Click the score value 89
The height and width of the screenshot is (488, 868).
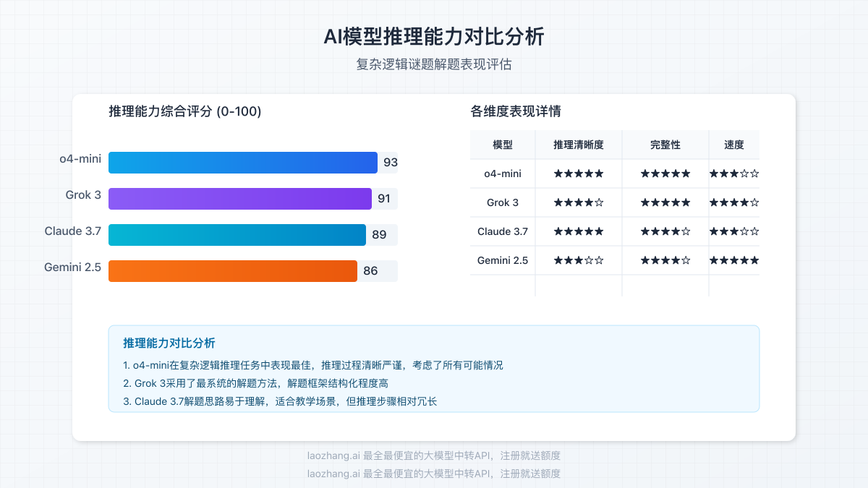pos(379,235)
